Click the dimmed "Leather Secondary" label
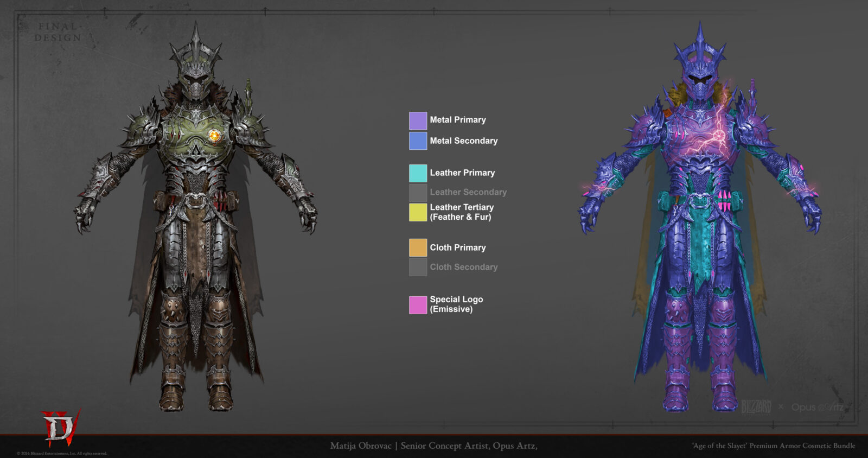 coord(468,192)
